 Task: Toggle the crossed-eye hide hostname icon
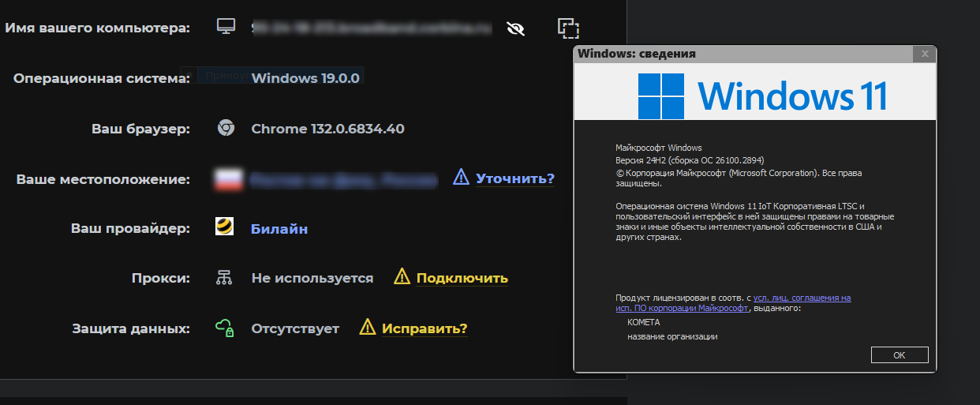click(x=516, y=28)
